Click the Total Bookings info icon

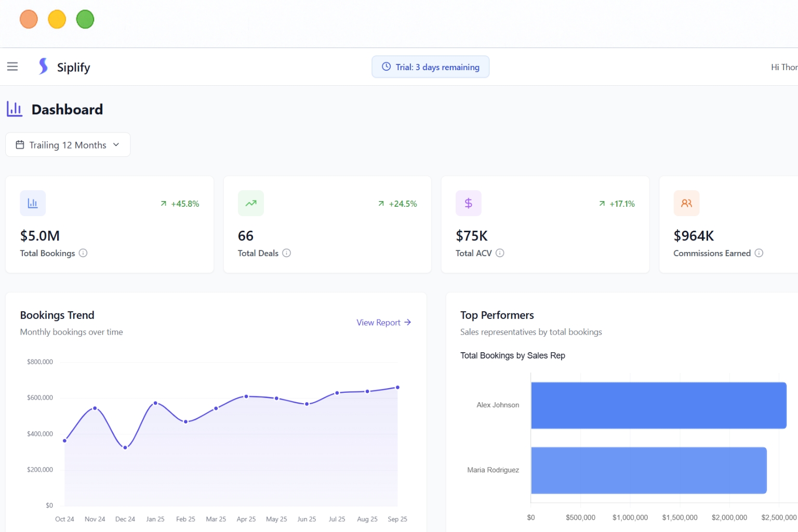pyautogui.click(x=83, y=253)
